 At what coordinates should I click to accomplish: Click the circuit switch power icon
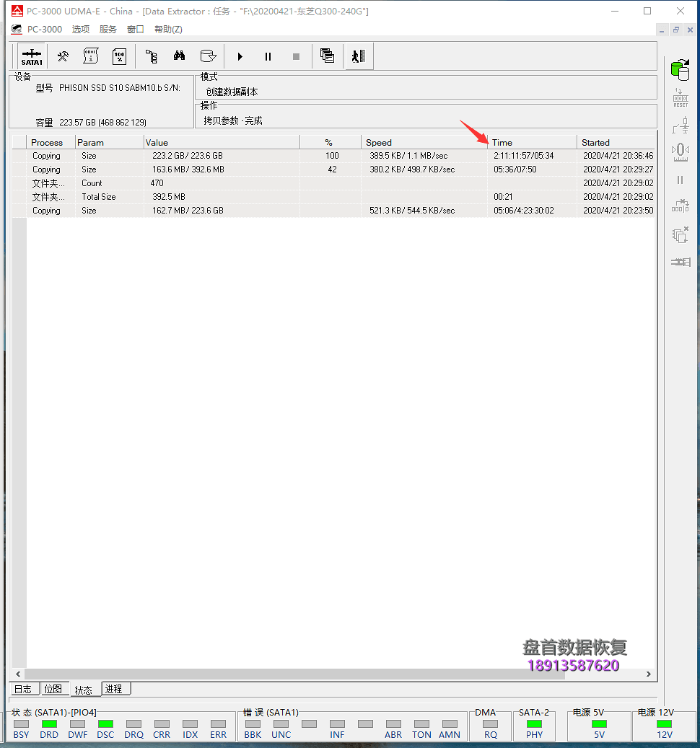681,126
